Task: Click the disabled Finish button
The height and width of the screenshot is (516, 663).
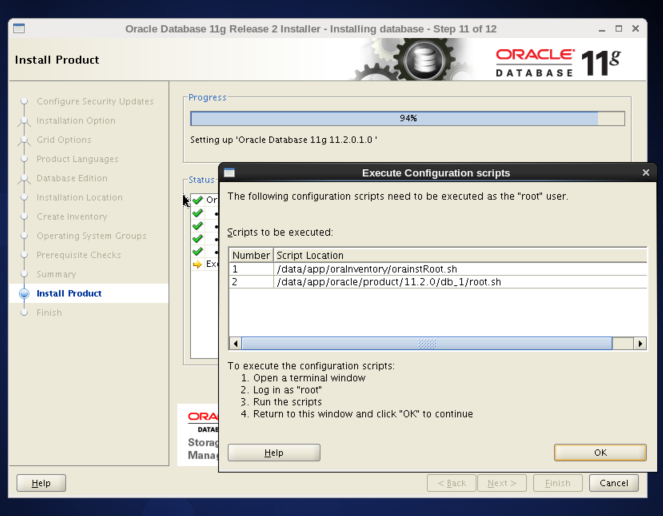Action: tap(558, 483)
